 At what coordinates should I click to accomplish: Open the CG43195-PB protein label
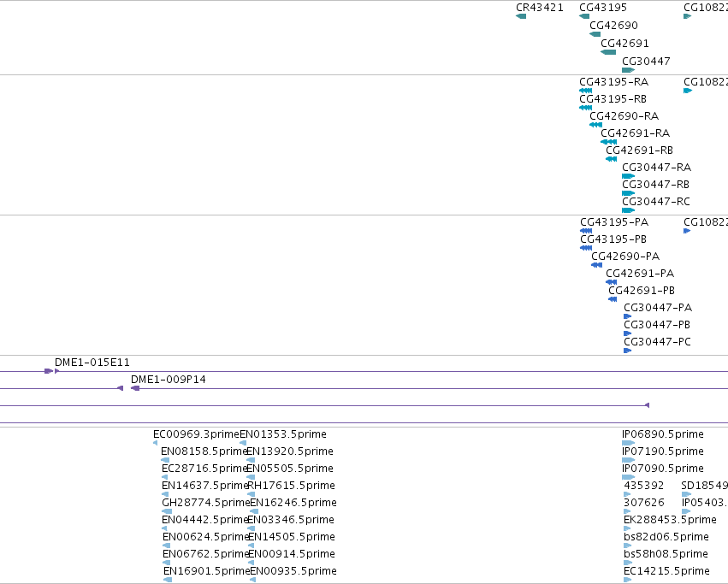pos(613,239)
